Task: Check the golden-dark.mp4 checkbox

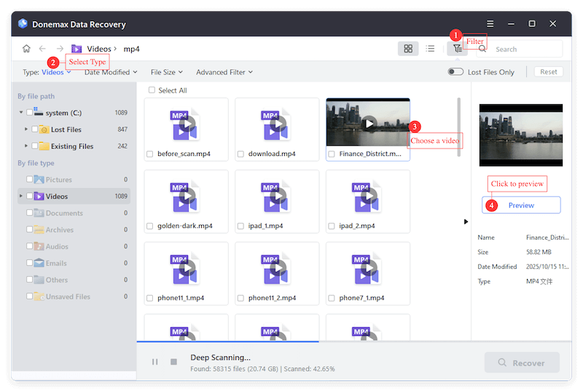Action: click(150, 226)
